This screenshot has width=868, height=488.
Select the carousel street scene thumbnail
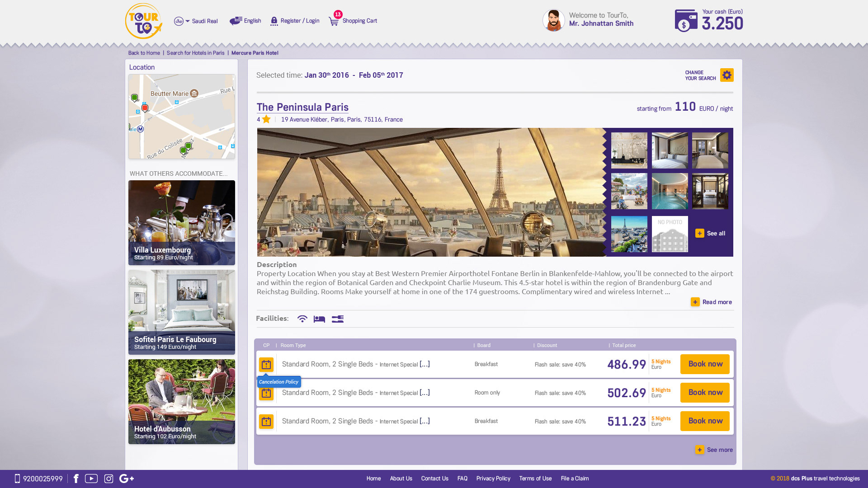pos(629,191)
